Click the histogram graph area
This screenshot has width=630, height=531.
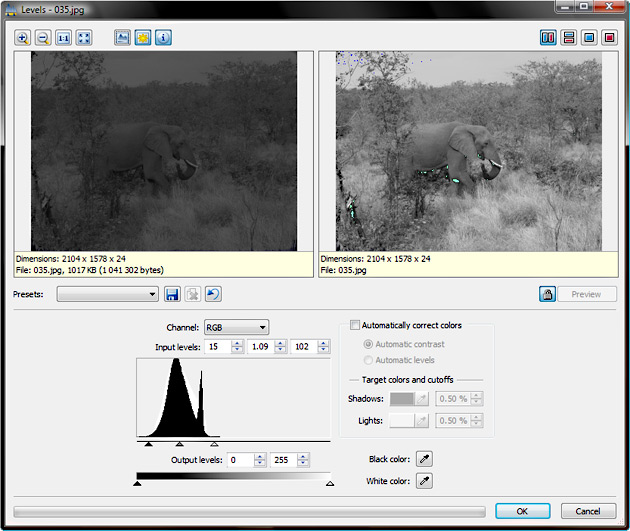[233, 398]
